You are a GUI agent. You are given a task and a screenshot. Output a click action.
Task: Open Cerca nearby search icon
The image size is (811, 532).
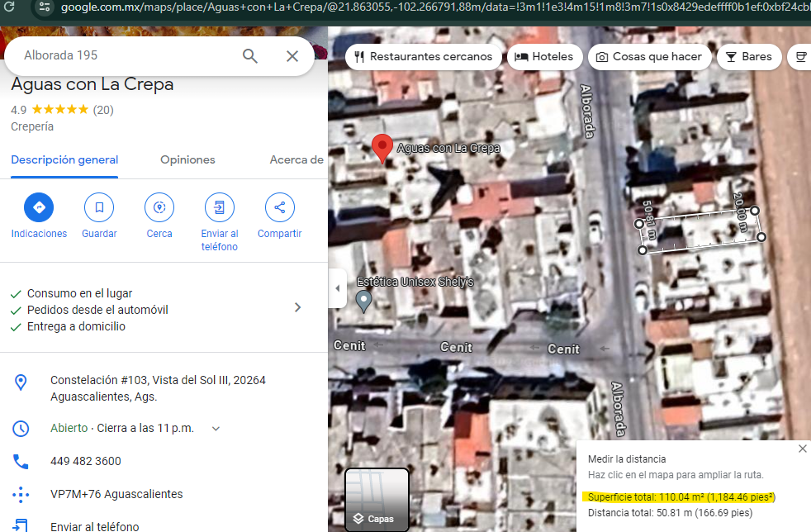click(x=159, y=207)
